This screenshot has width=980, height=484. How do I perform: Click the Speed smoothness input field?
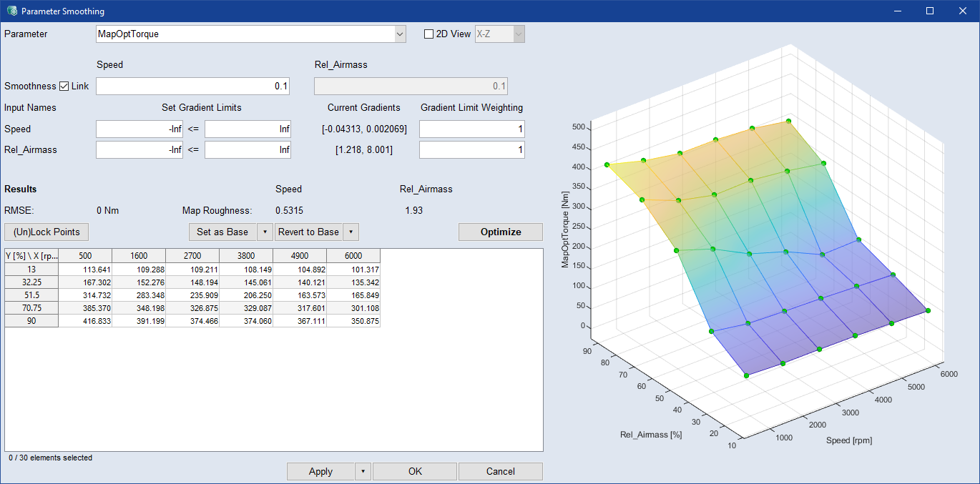(193, 87)
